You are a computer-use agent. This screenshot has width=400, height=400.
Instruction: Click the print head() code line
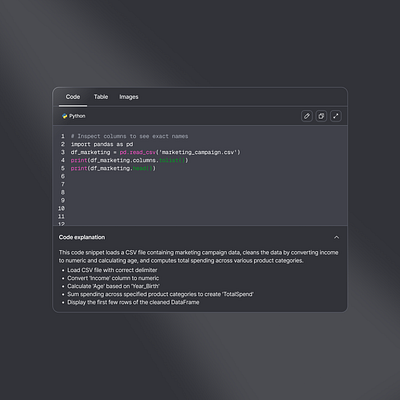(113, 168)
